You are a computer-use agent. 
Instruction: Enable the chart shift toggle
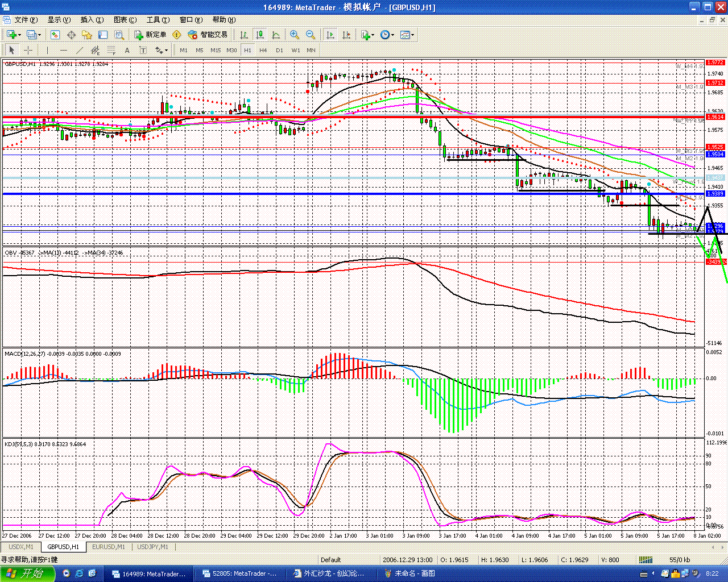point(346,35)
